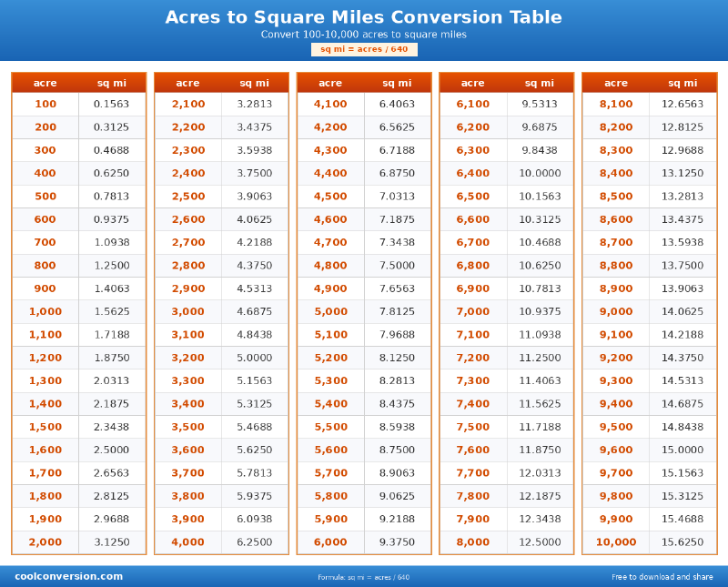Select the 9,900 acre cell
The width and height of the screenshot is (728, 587).
coord(616,519)
